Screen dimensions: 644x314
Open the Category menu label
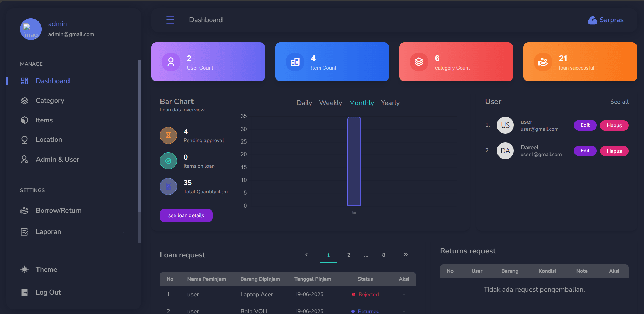tap(50, 101)
